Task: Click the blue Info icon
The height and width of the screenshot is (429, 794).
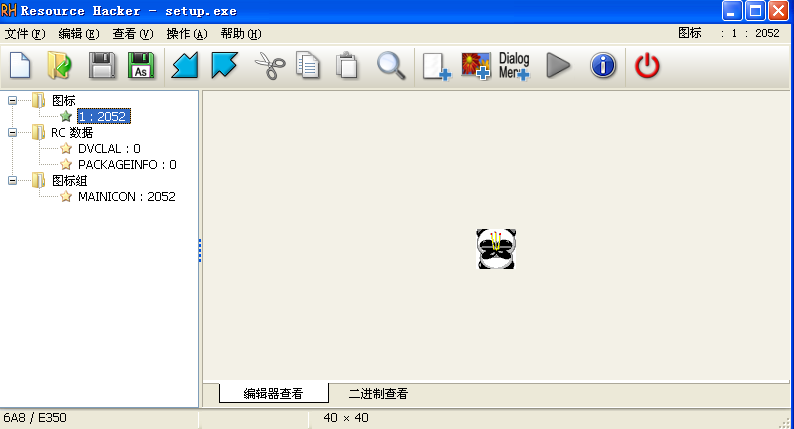Action: coord(602,67)
